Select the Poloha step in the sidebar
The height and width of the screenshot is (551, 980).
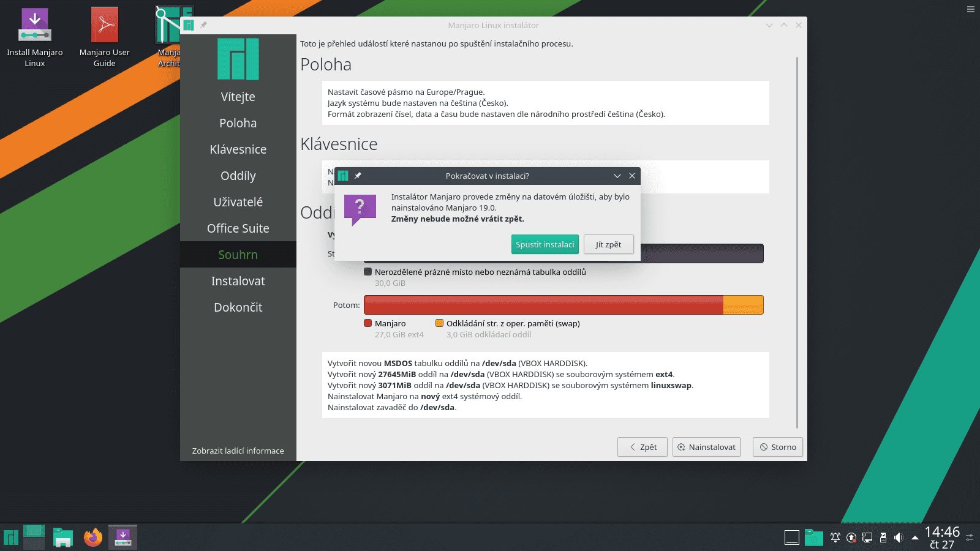pyautogui.click(x=238, y=122)
